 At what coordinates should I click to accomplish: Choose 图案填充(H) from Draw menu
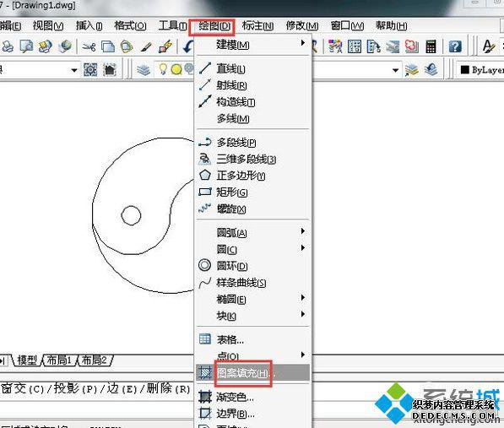click(x=242, y=373)
